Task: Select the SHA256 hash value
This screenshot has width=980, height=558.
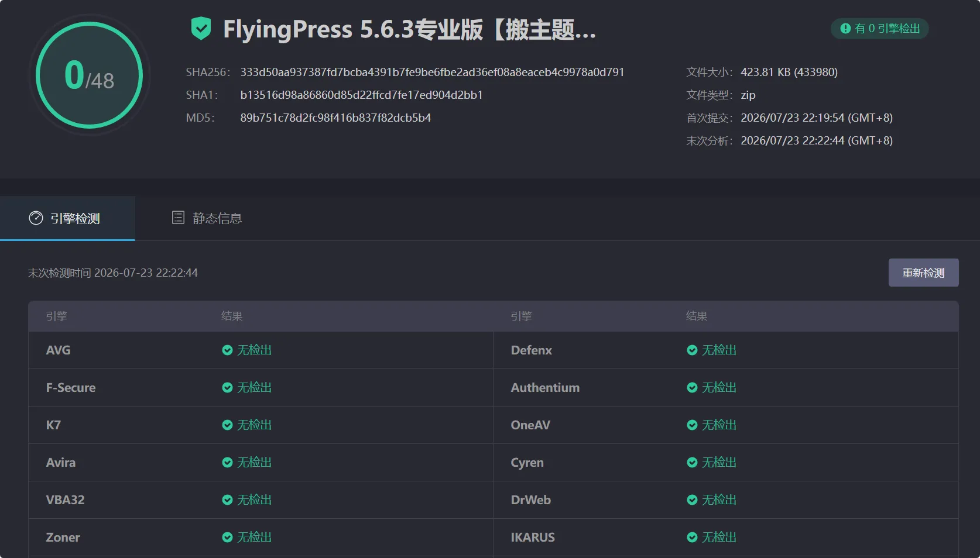Action: point(432,72)
